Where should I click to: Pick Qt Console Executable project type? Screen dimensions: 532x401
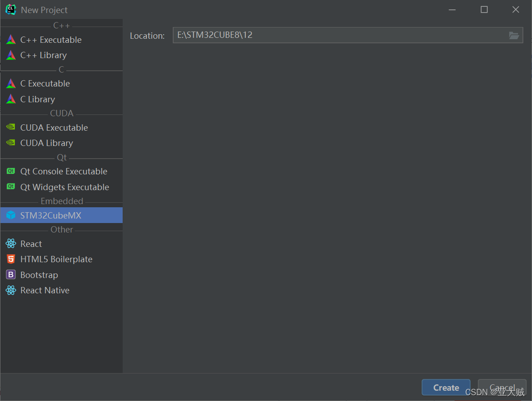pyautogui.click(x=61, y=172)
